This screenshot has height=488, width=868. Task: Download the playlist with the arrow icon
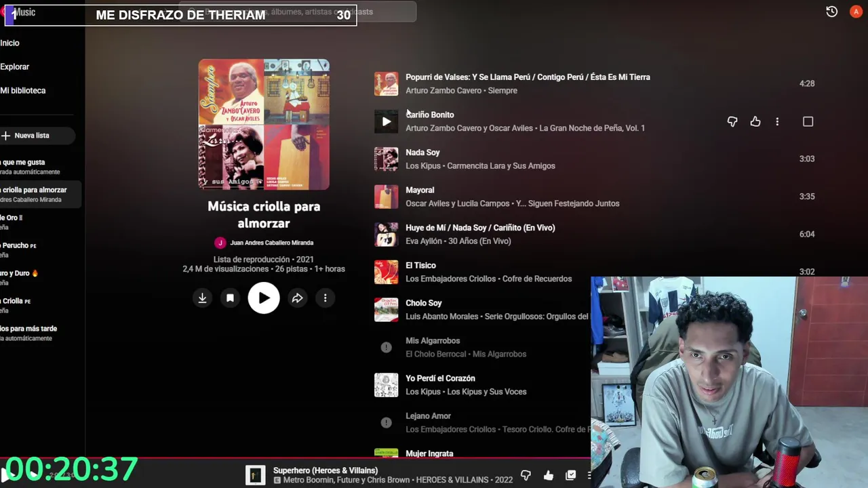(202, 298)
